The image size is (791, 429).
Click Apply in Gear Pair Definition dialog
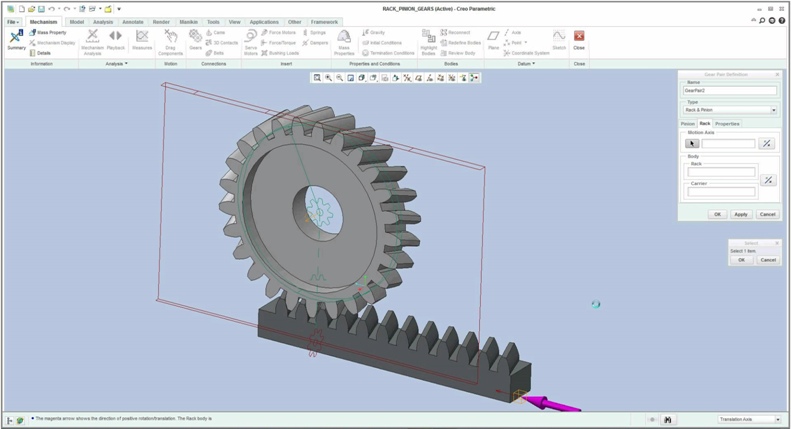741,214
